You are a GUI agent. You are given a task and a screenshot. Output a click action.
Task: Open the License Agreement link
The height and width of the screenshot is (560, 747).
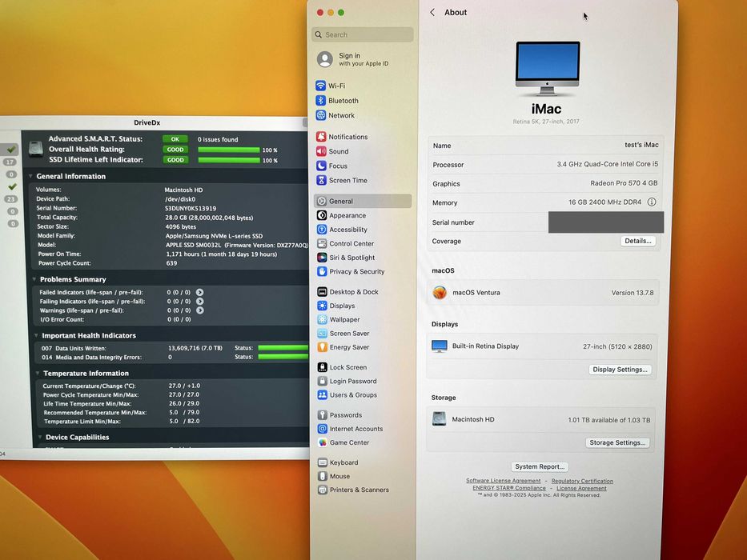[582, 488]
